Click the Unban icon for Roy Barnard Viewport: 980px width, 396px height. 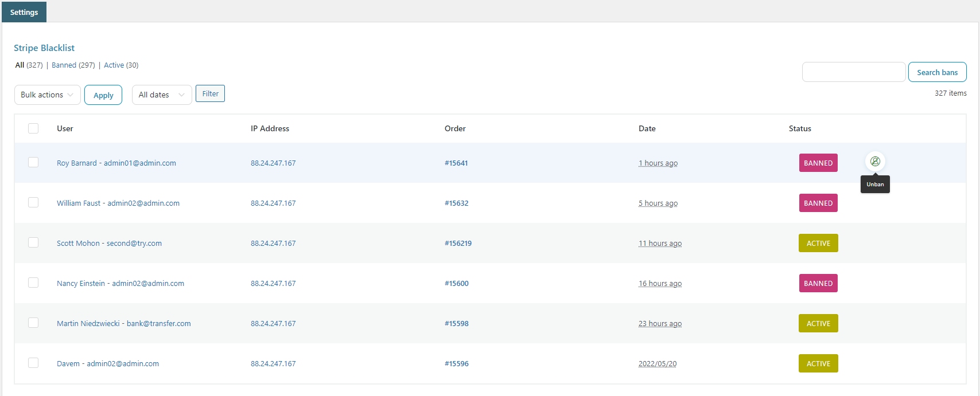(875, 162)
